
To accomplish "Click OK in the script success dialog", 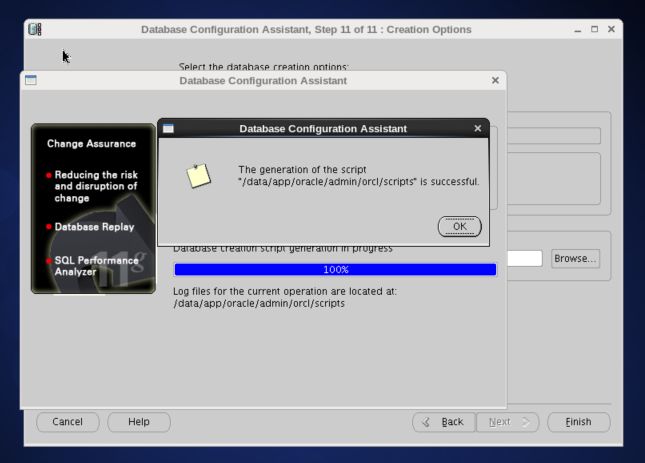I will click(x=459, y=226).
